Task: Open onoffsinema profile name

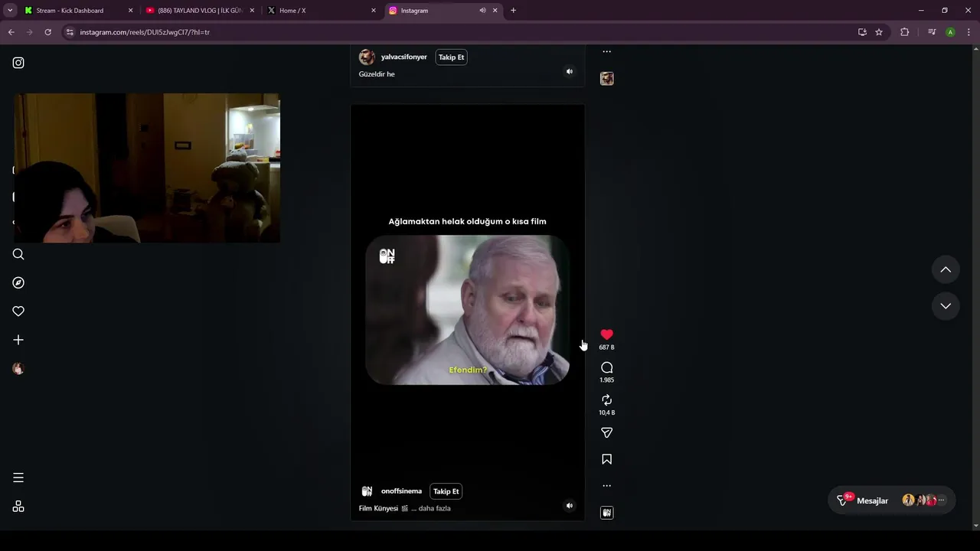Action: click(401, 491)
